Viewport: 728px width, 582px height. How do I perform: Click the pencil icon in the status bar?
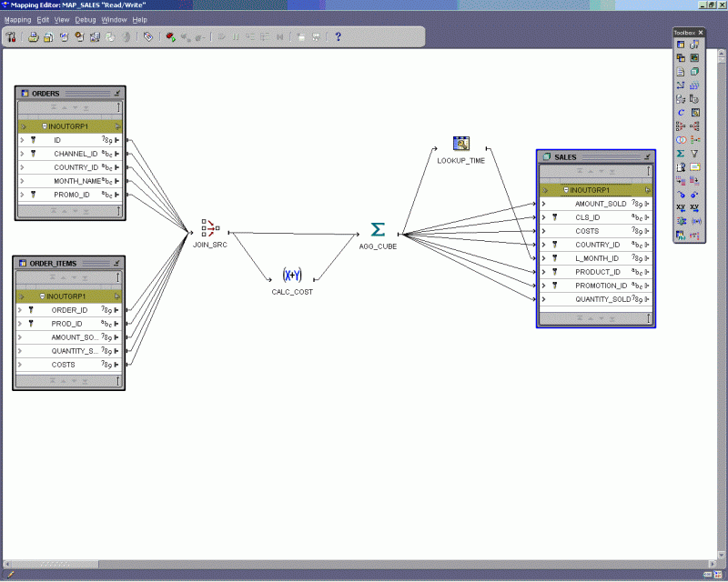[10, 575]
